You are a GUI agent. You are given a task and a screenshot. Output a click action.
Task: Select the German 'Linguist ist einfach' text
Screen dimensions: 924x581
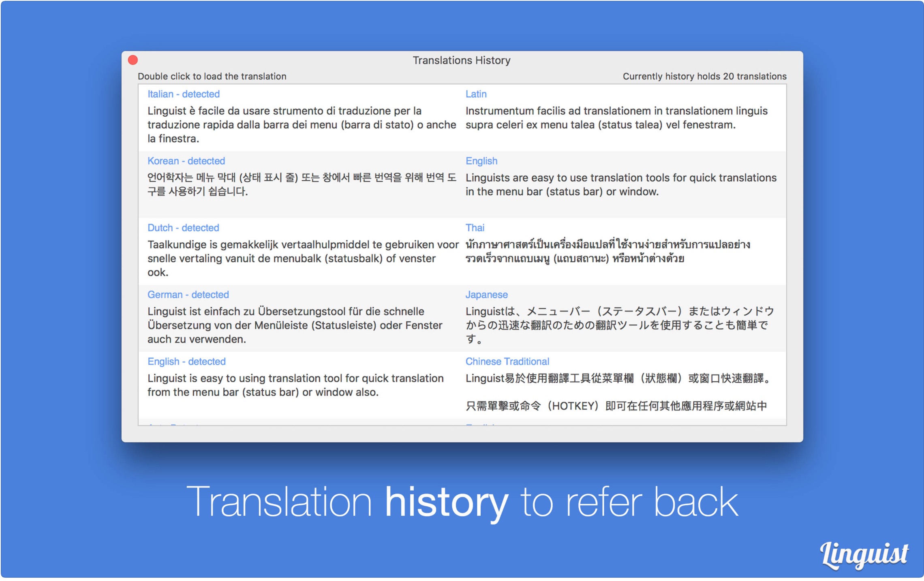coord(294,325)
